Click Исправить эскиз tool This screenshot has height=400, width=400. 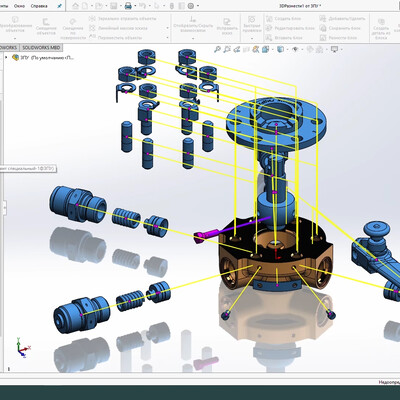click(227, 25)
